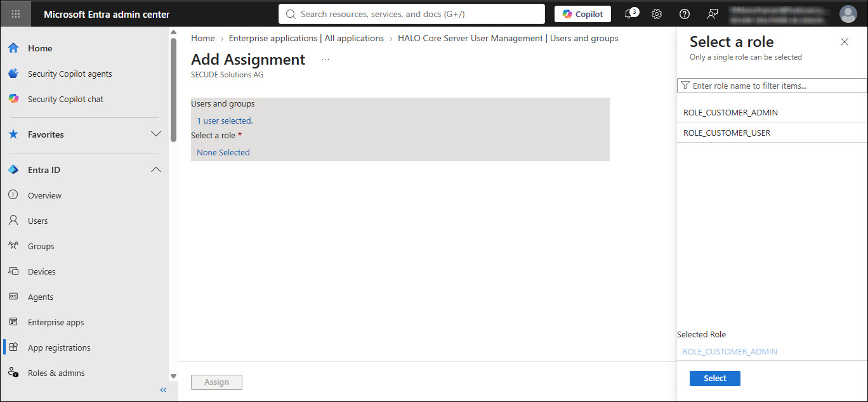
Task: Open Security Copilot agents in sidebar
Action: (70, 74)
